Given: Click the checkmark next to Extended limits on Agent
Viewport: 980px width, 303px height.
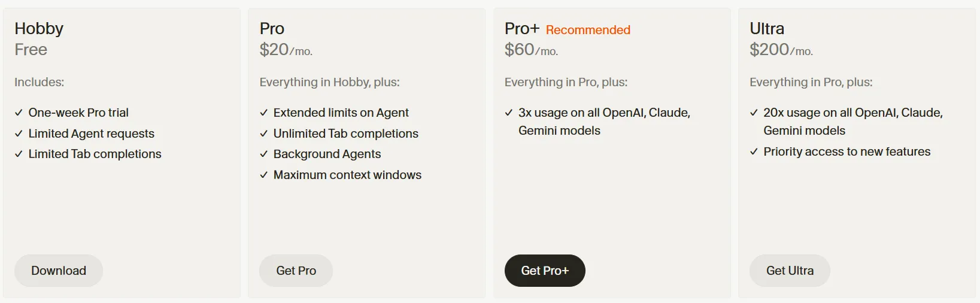Looking at the screenshot, I should pyautogui.click(x=263, y=113).
